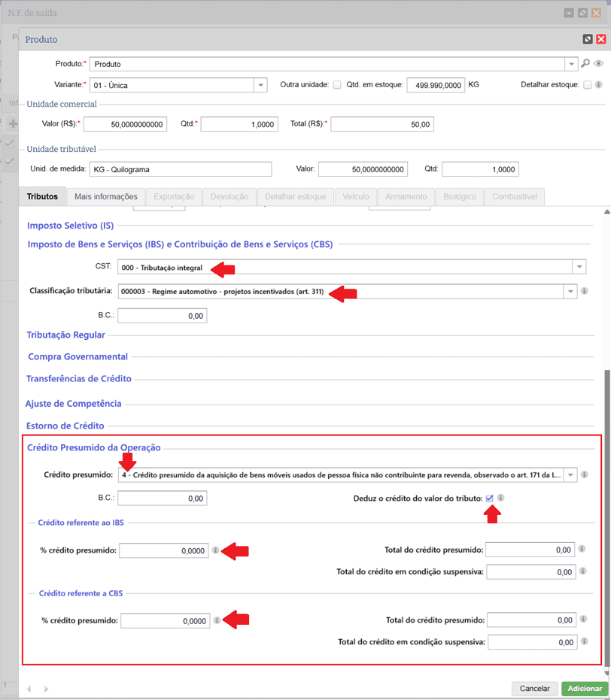Click info icon next to Detalhar estoque
The height and width of the screenshot is (700, 611).
(599, 85)
